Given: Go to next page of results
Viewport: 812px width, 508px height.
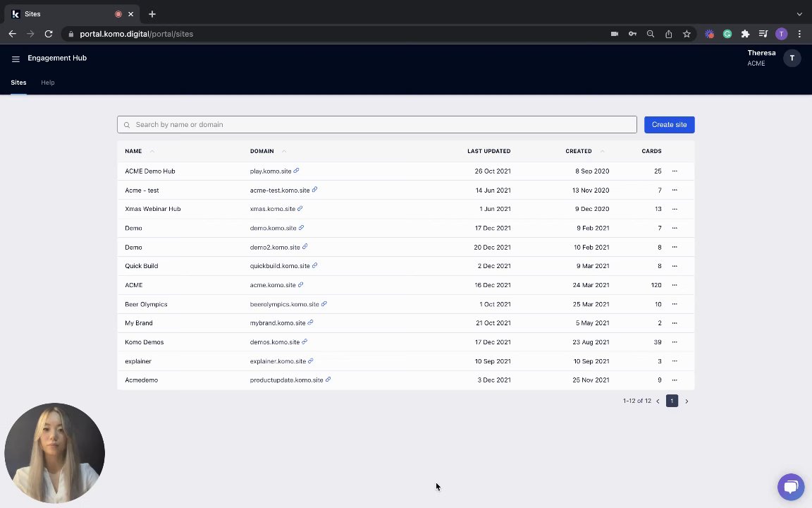Looking at the screenshot, I should pos(687,401).
